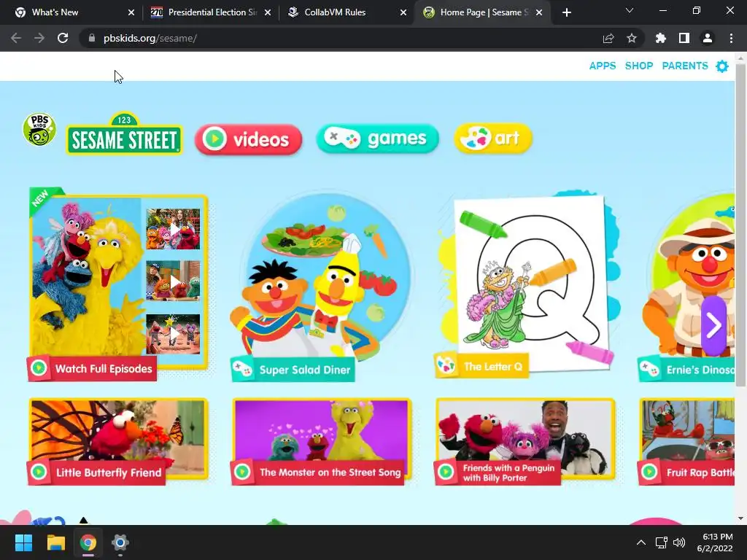Open the site settings gear icon
This screenshot has width=747, height=560.
click(x=722, y=66)
